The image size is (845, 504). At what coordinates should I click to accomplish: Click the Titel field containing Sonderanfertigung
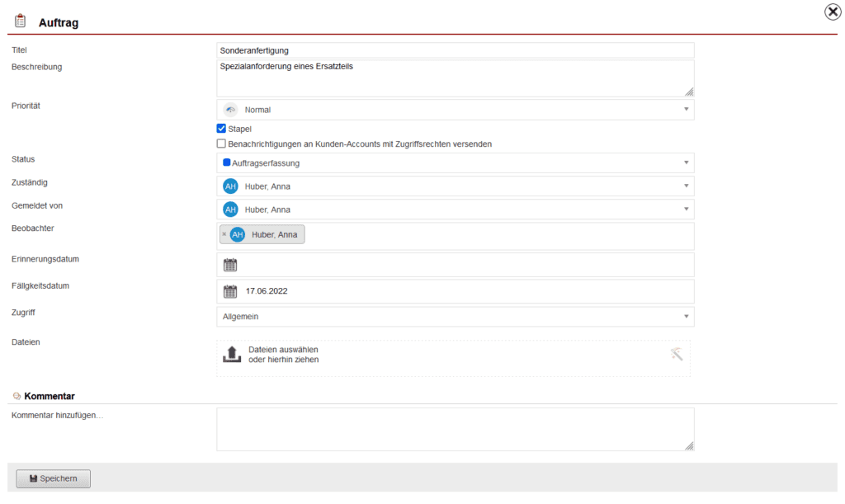coord(454,49)
